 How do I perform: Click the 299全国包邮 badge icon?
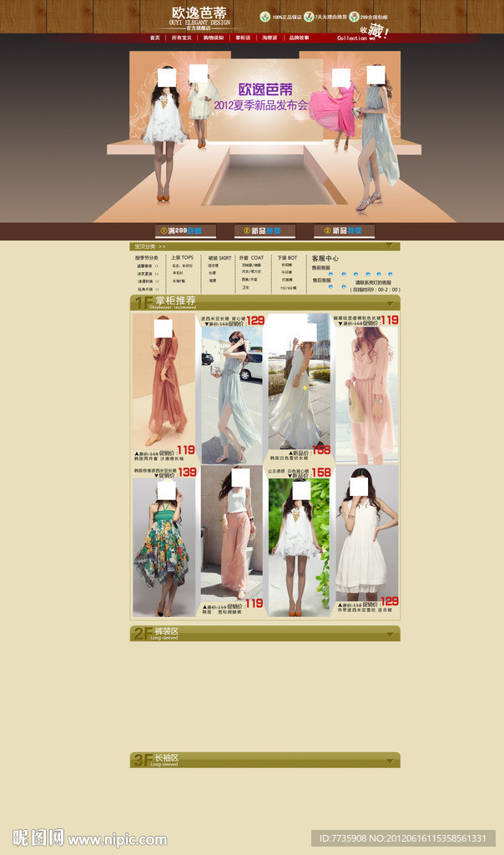tap(355, 17)
